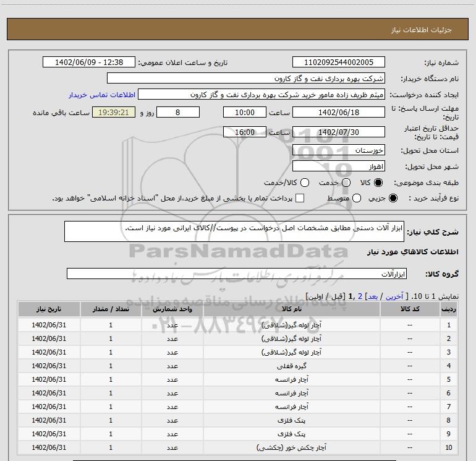
Task: Open the بعد (next) page link
Action: [x=373, y=296]
